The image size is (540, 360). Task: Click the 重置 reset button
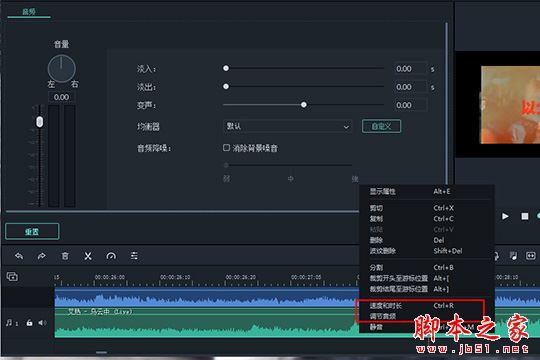(32, 232)
